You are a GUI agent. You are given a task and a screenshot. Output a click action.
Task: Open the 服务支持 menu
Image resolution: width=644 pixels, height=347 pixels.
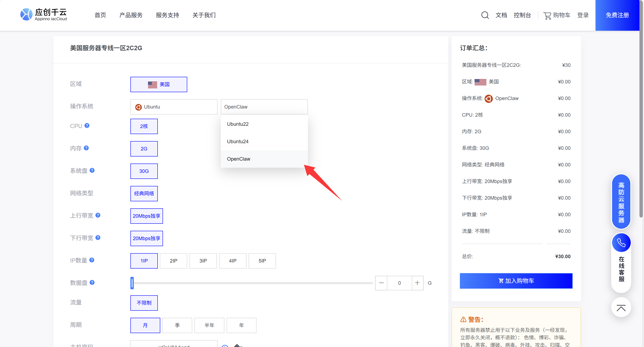tap(167, 15)
